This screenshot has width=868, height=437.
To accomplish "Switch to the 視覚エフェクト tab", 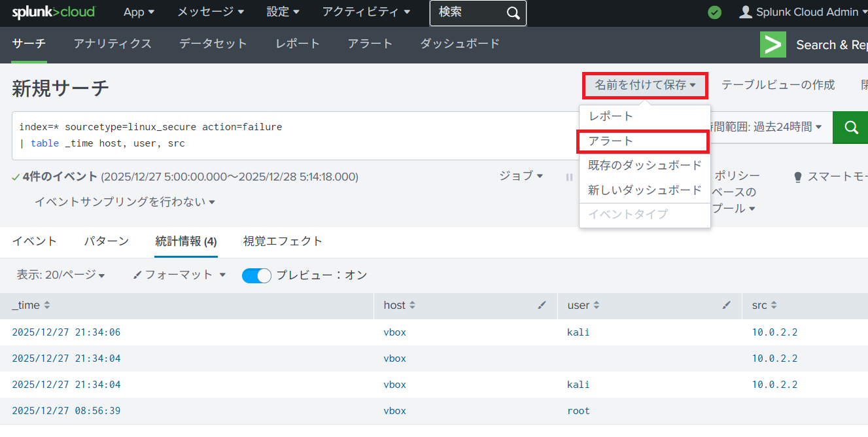I will [283, 241].
